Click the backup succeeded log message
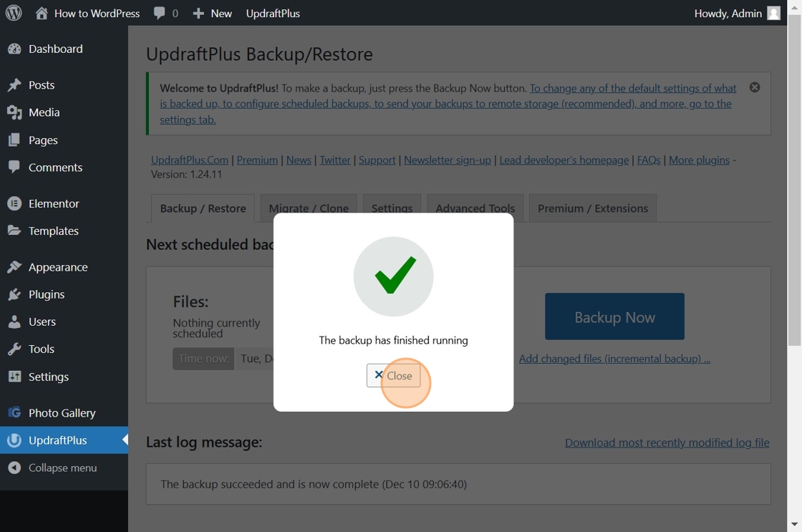The height and width of the screenshot is (532, 802). (x=314, y=484)
